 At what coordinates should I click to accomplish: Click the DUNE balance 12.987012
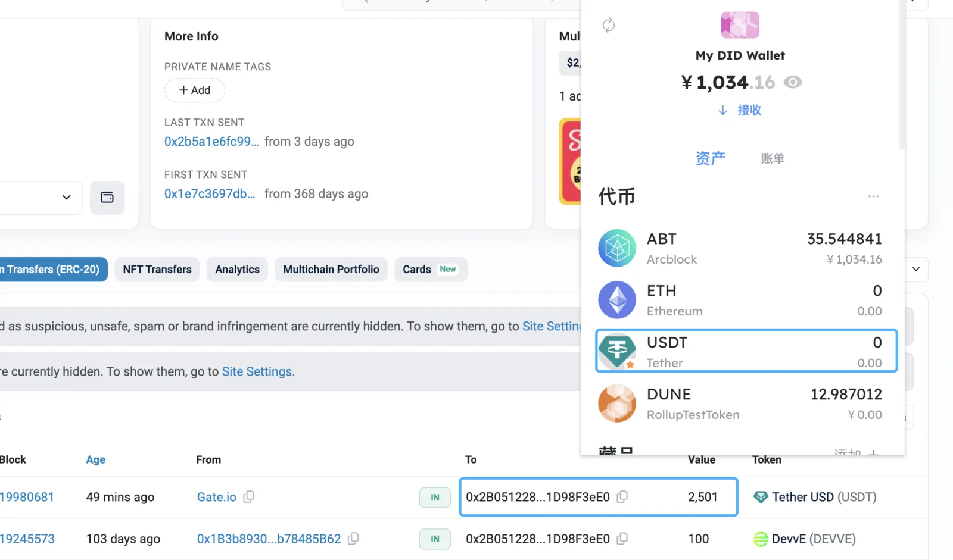[846, 395]
